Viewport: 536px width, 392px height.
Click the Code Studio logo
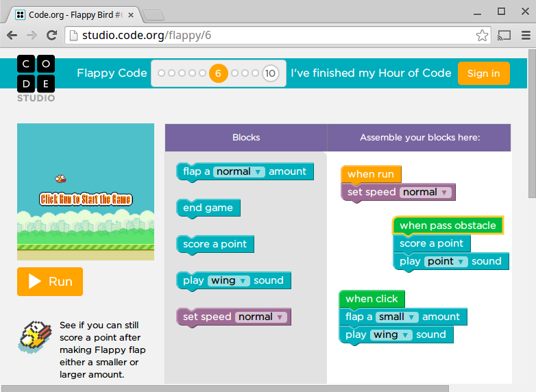[36, 79]
